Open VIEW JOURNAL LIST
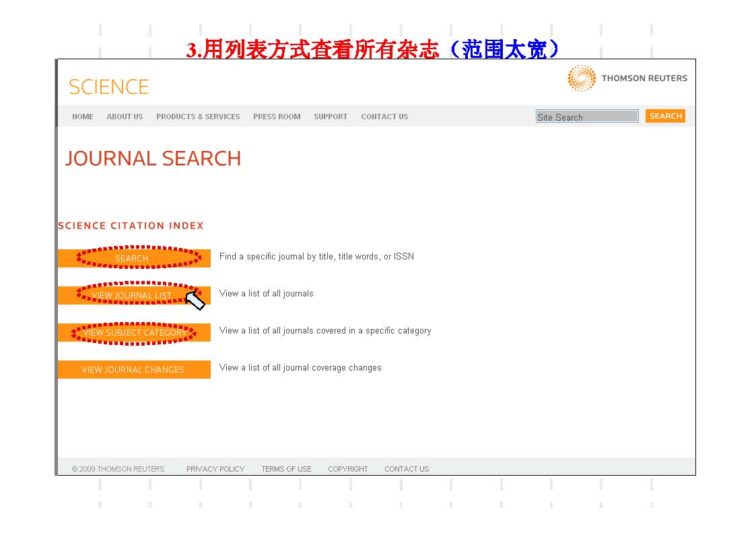 coord(134,295)
